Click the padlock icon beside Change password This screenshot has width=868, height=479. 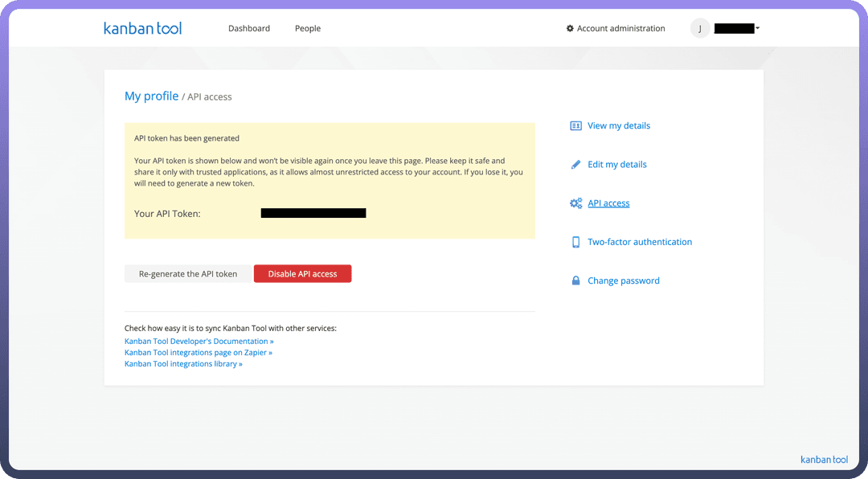[575, 280]
